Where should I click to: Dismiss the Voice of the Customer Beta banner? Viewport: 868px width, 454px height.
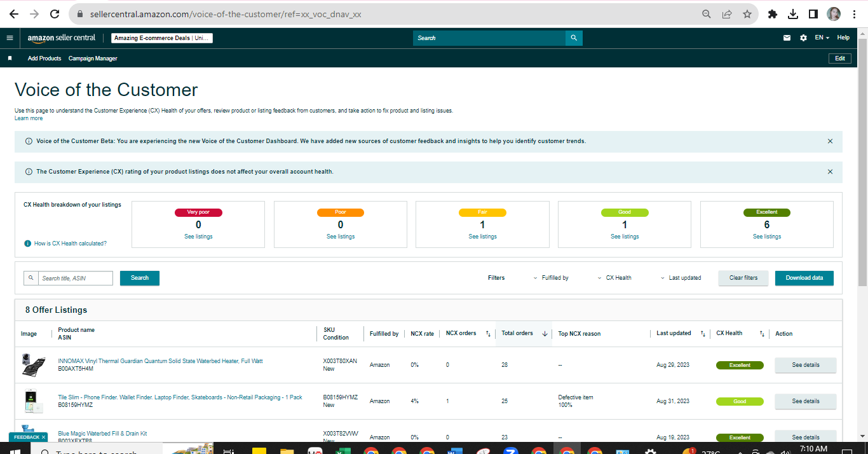[x=830, y=141]
